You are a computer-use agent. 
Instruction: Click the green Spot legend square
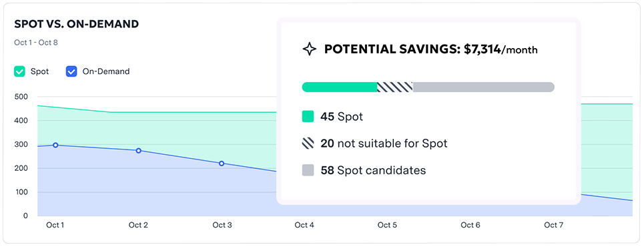tap(308, 117)
